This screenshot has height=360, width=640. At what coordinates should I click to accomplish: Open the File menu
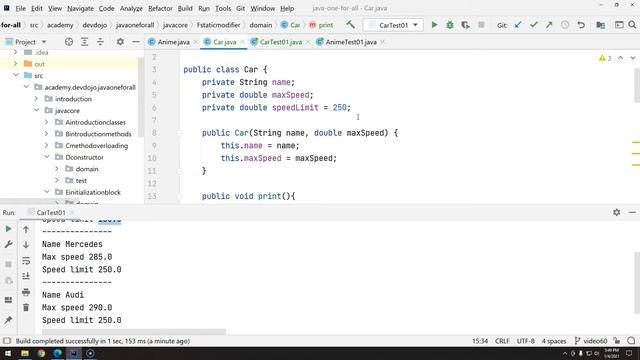[x=20, y=8]
